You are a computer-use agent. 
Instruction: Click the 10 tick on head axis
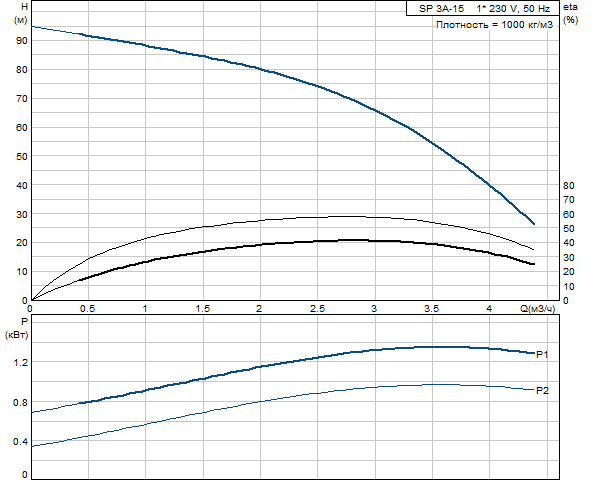point(22,272)
